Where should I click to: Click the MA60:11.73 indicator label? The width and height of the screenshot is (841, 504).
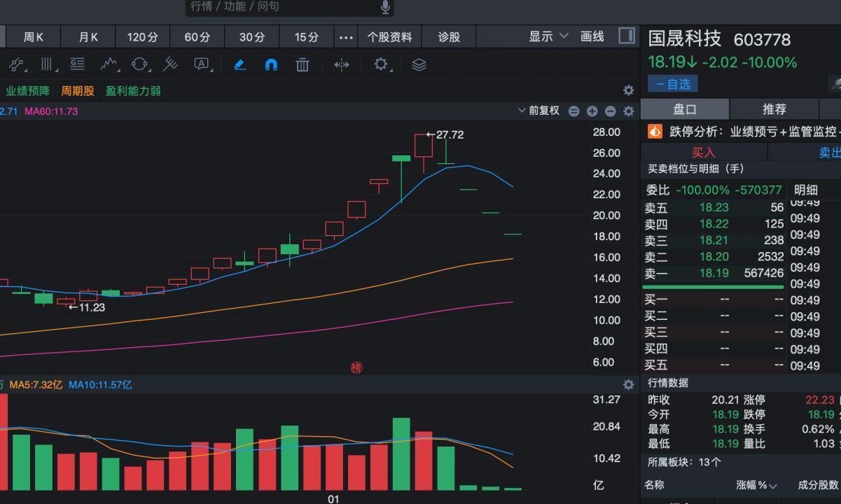coord(51,111)
